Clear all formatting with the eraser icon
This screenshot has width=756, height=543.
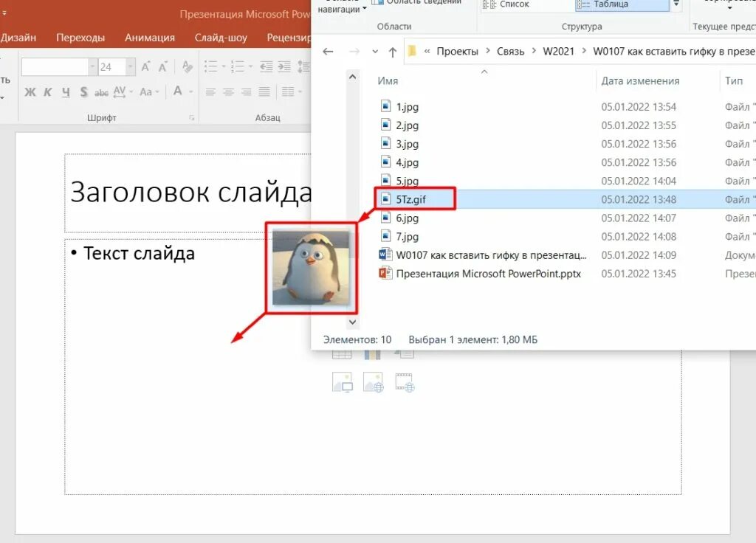click(187, 67)
